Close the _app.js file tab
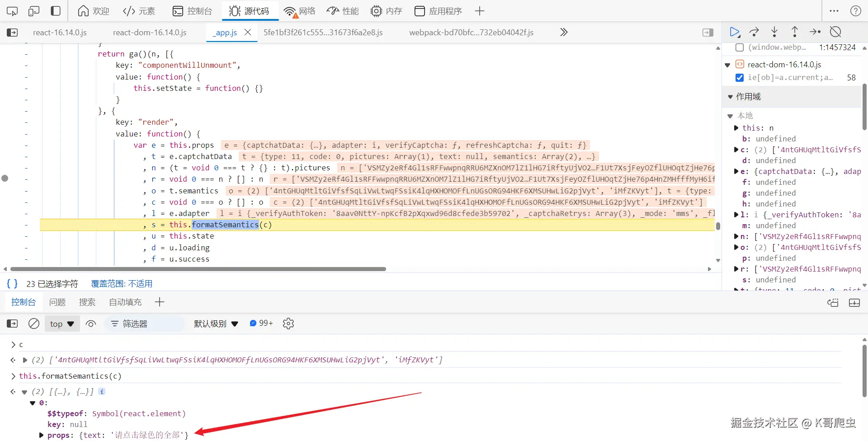The height and width of the screenshot is (441, 868). coord(248,32)
